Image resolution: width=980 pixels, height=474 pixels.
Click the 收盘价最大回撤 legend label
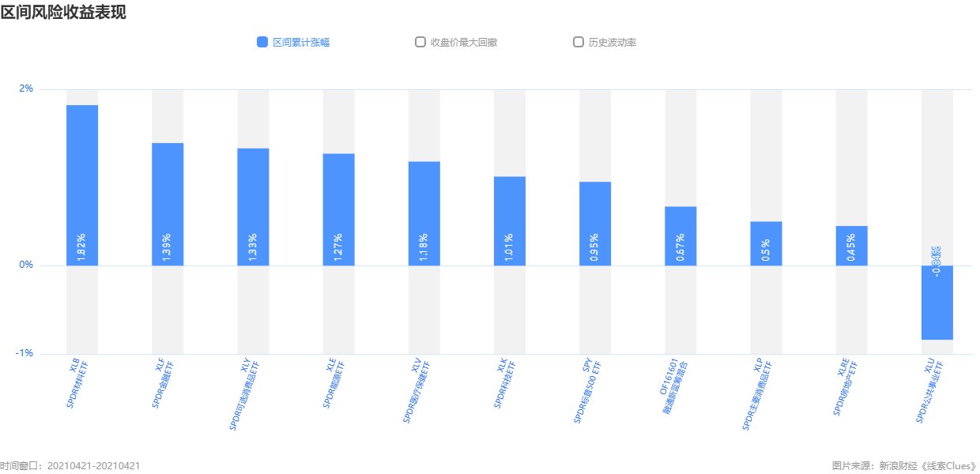463,43
